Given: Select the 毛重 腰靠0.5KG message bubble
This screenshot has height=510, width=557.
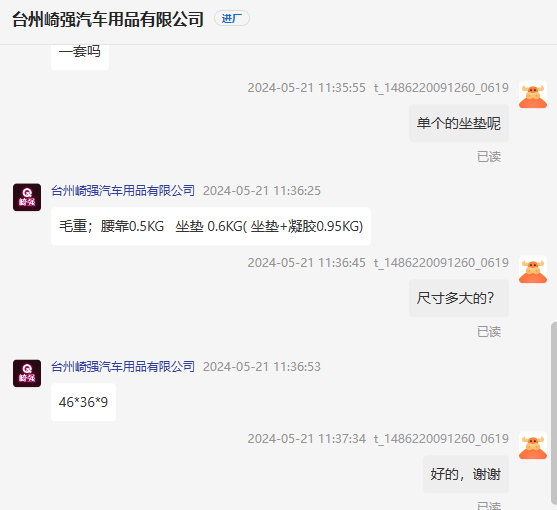Looking at the screenshot, I should pos(211,226).
